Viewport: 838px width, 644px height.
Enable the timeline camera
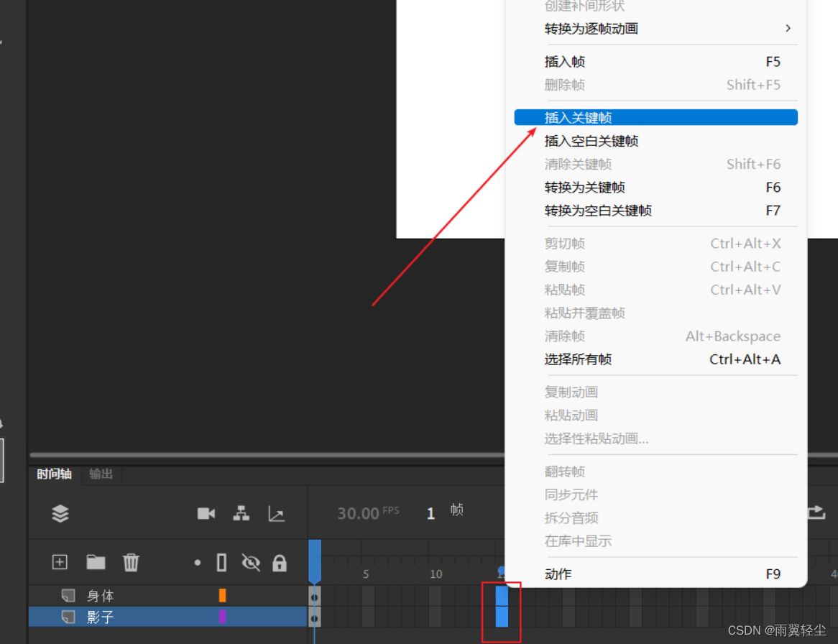(206, 513)
